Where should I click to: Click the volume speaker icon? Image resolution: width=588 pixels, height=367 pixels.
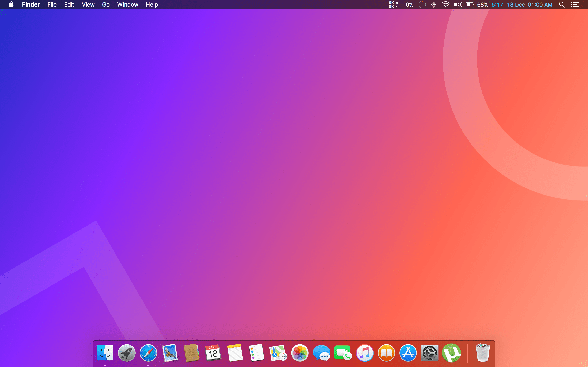point(458,5)
